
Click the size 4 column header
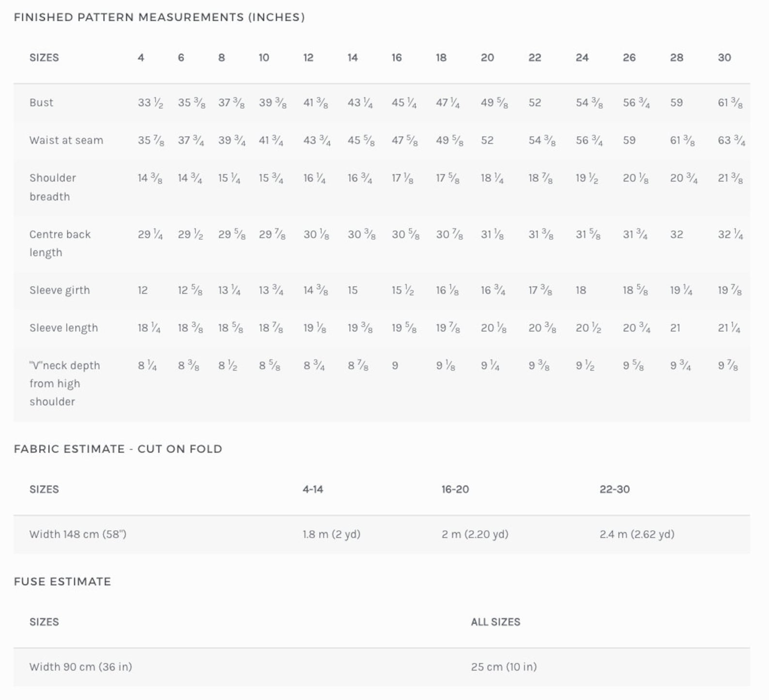click(141, 58)
